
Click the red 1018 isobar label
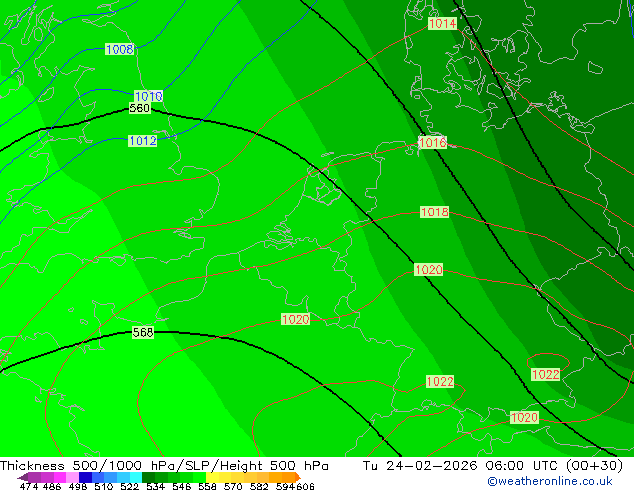(x=435, y=212)
